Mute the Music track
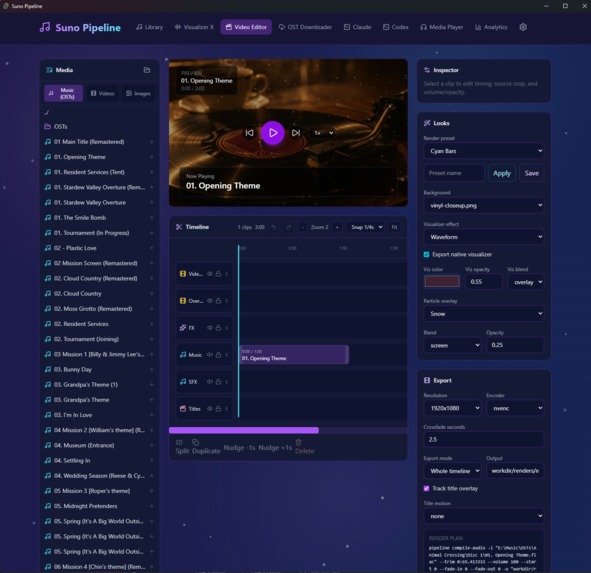The width and height of the screenshot is (591, 573). click(210, 355)
